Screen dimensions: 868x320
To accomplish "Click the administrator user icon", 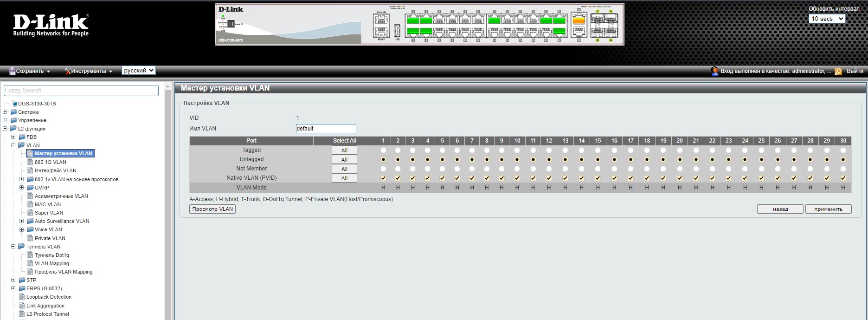I will click(714, 71).
